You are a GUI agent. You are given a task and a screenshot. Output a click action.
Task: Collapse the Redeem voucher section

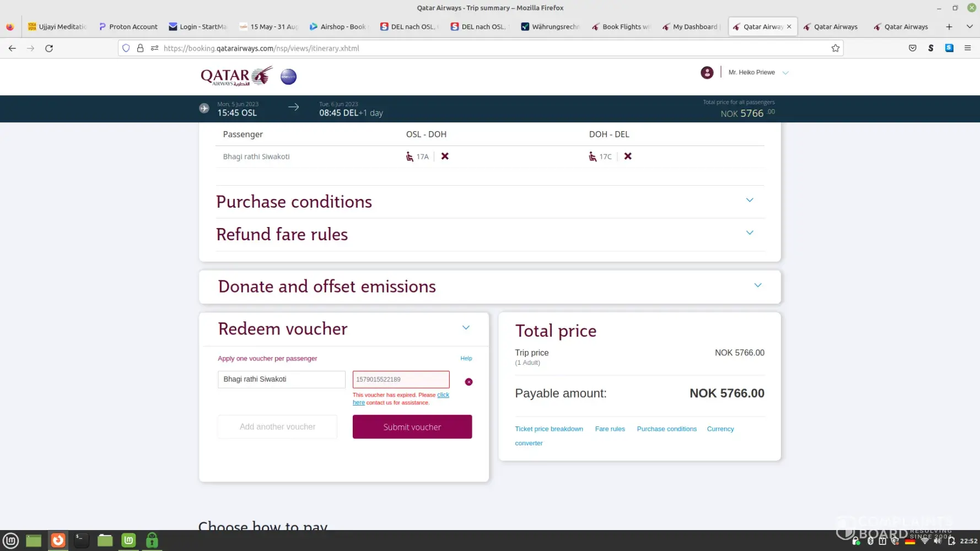466,328
